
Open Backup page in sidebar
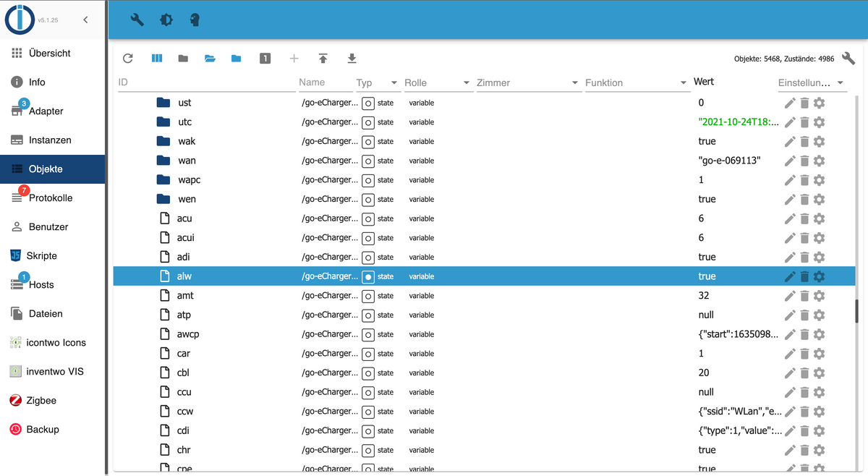click(x=52, y=429)
